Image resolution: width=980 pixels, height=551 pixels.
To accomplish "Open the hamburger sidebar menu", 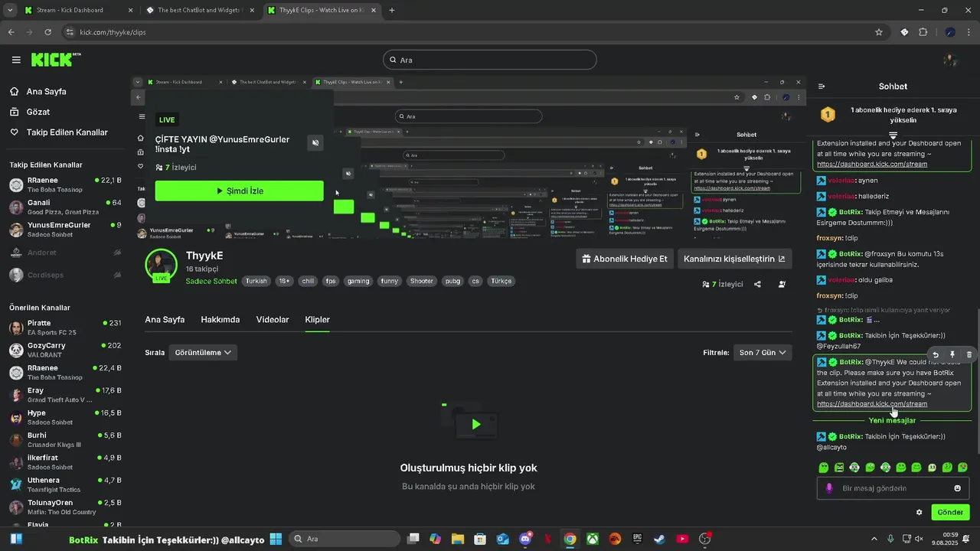I will (16, 60).
